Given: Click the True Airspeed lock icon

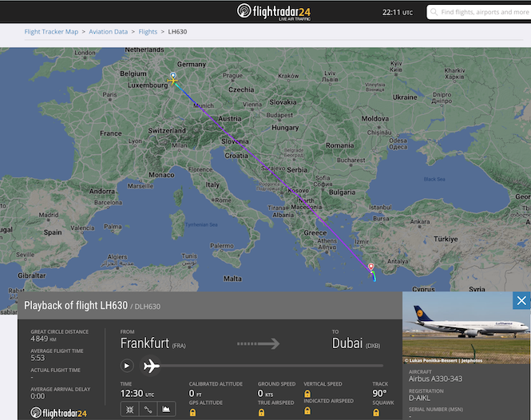Looking at the screenshot, I should tap(261, 413).
